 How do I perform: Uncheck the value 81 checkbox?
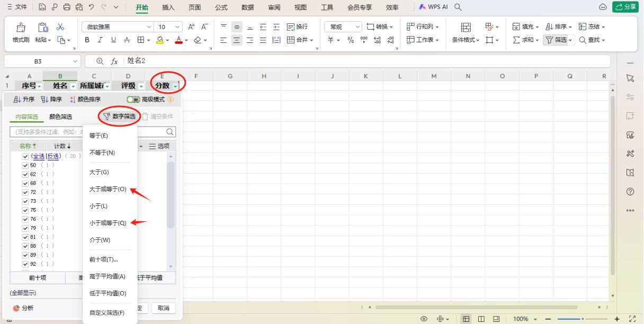pos(25,237)
